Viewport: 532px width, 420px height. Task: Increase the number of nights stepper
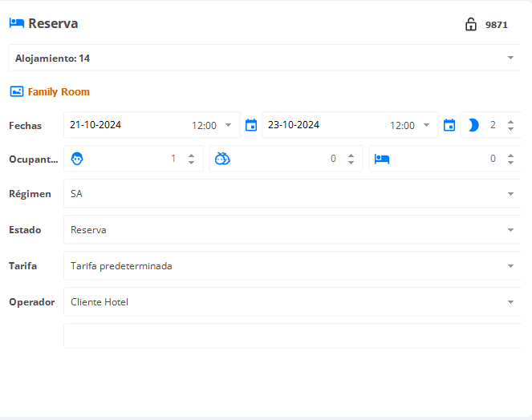(510, 122)
